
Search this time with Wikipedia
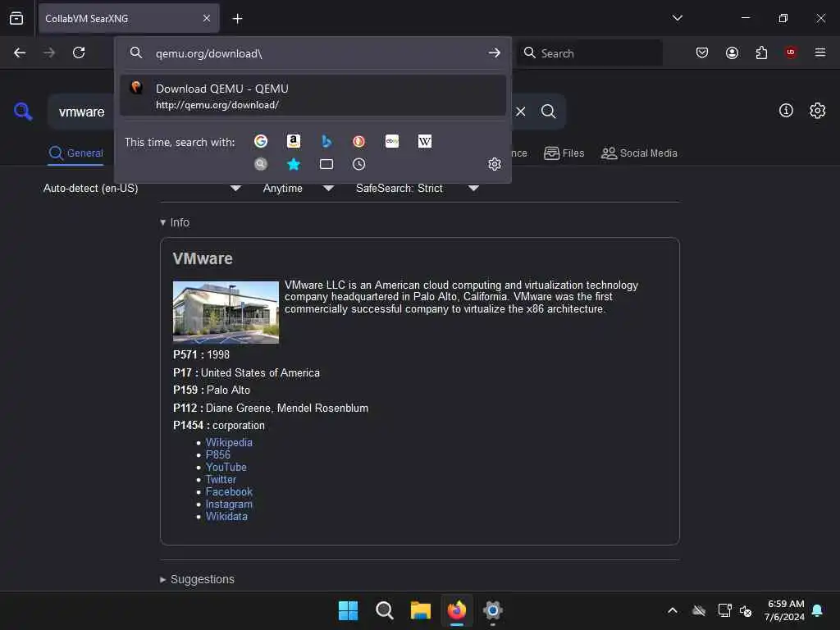pos(425,141)
